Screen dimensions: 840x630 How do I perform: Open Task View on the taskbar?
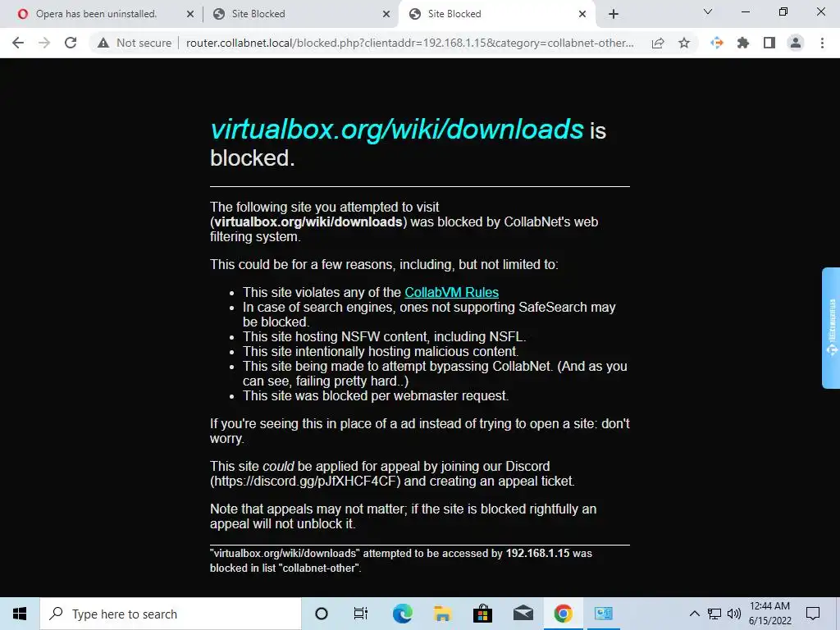click(x=361, y=614)
